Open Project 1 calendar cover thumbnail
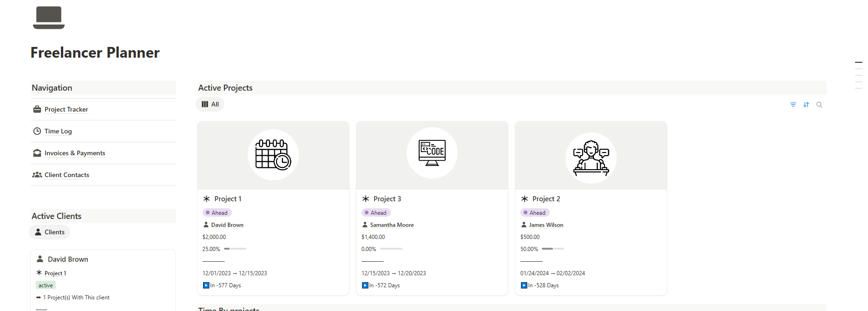868x311 pixels. [x=273, y=155]
